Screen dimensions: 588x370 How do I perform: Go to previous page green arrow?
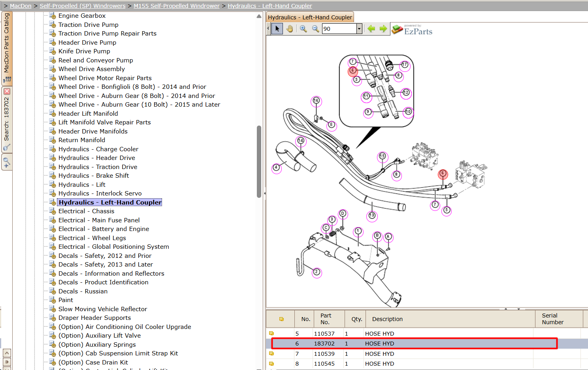click(371, 28)
